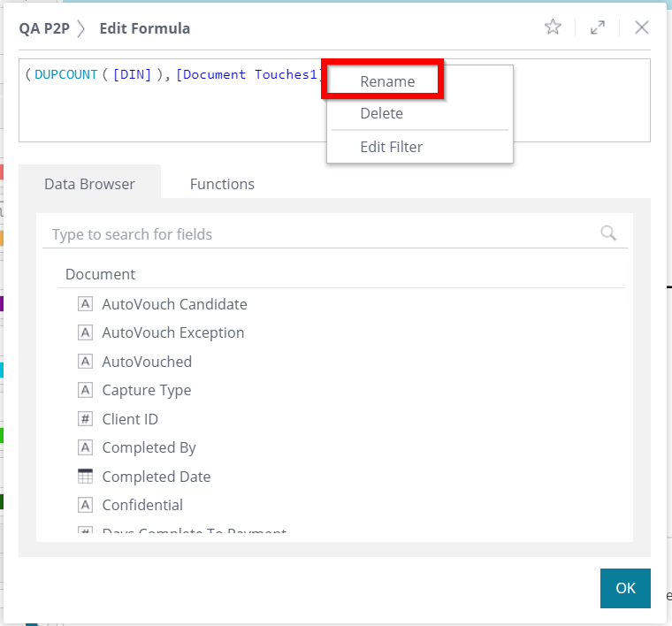Viewport: 672px width, 626px height.
Task: Switch to the Functions tab
Action: (222, 184)
